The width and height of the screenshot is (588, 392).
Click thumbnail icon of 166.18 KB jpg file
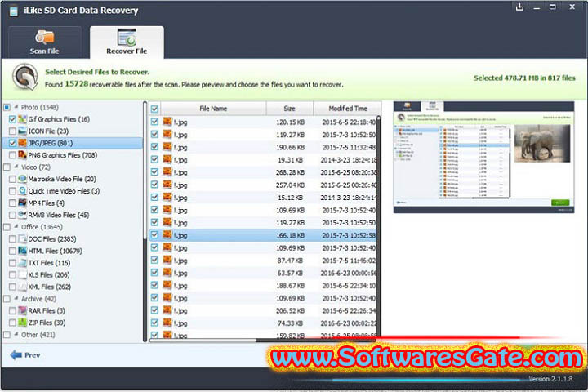coord(167,235)
